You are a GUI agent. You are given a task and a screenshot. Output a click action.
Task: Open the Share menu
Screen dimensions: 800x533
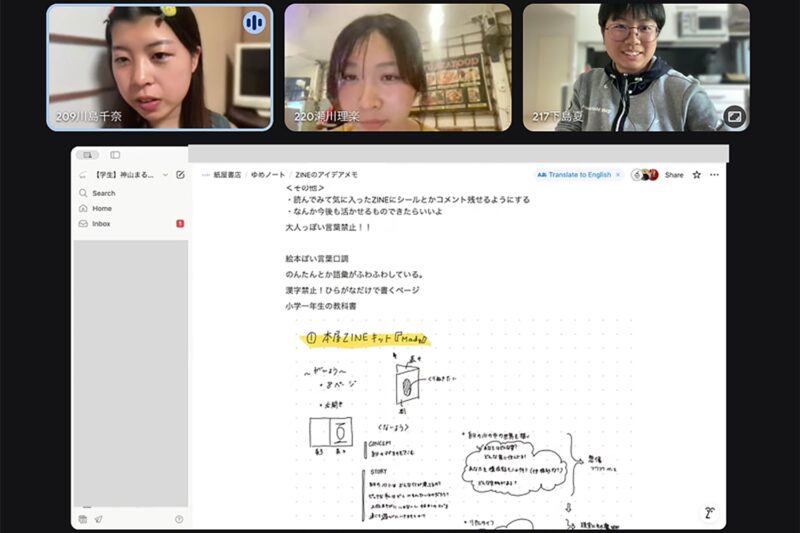point(674,174)
